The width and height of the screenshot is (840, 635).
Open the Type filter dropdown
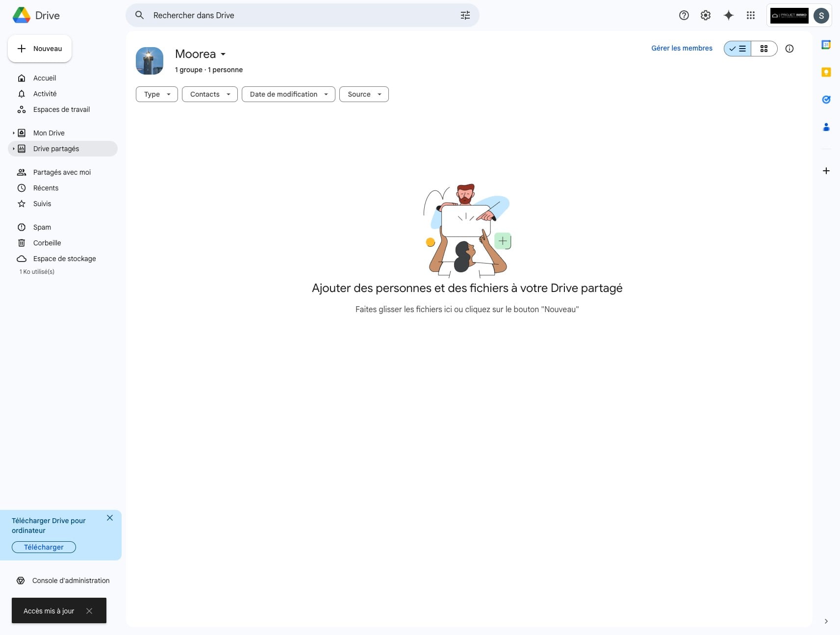156,94
